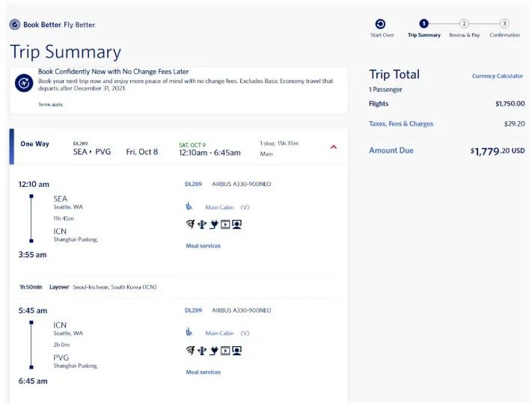Viewport: 532px width, 403px height.
Task: Open the Taxes, Fees & Charges link
Action: point(401,124)
